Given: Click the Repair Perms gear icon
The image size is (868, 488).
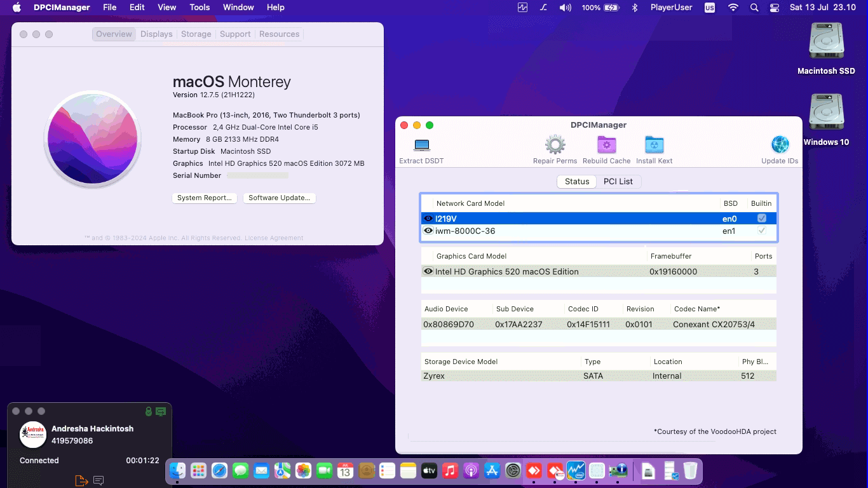Looking at the screenshot, I should (x=555, y=145).
